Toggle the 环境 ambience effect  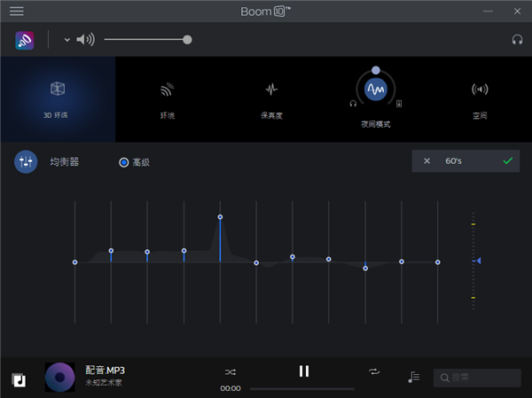167,90
